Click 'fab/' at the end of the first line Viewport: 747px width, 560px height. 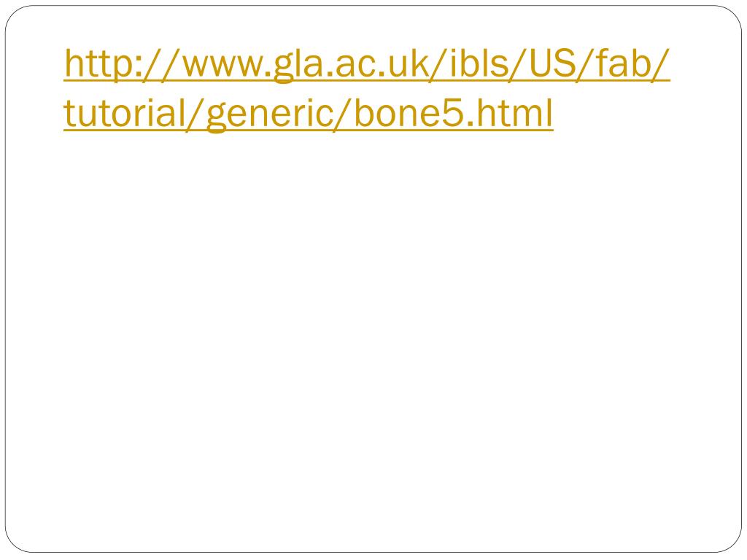(x=632, y=64)
